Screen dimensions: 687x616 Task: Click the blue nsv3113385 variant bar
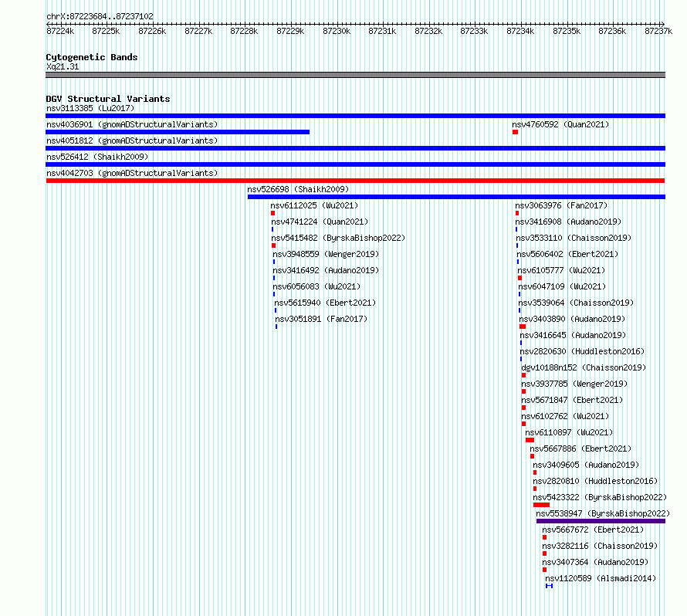(355, 116)
